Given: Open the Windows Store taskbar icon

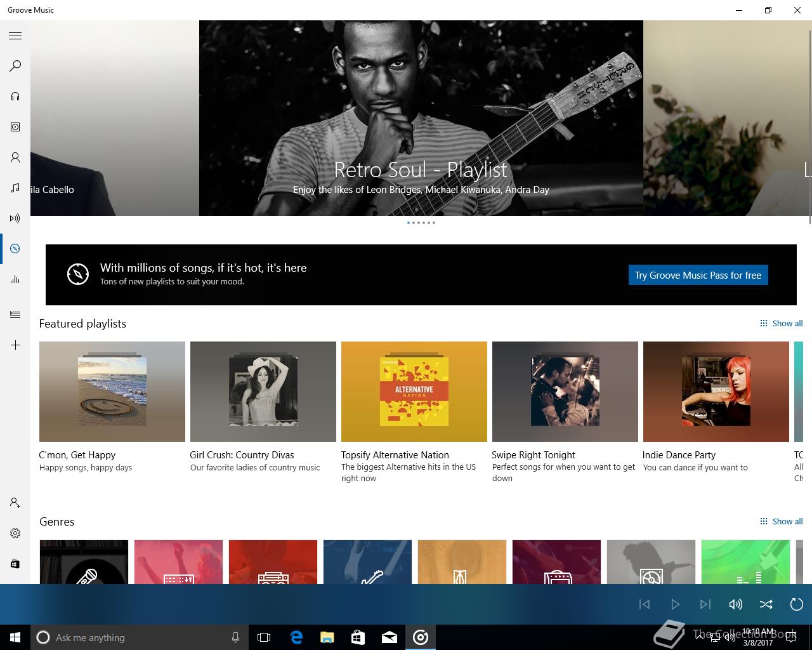Looking at the screenshot, I should pyautogui.click(x=358, y=637).
